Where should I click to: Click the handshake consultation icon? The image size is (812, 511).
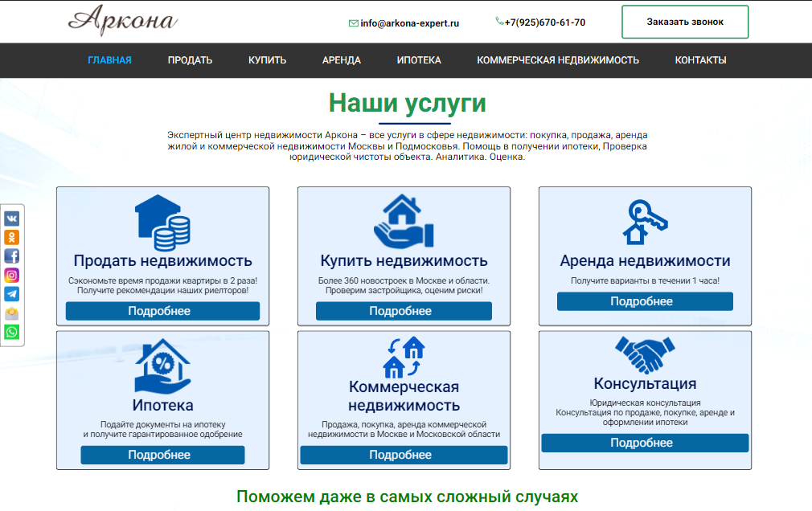[x=646, y=355]
